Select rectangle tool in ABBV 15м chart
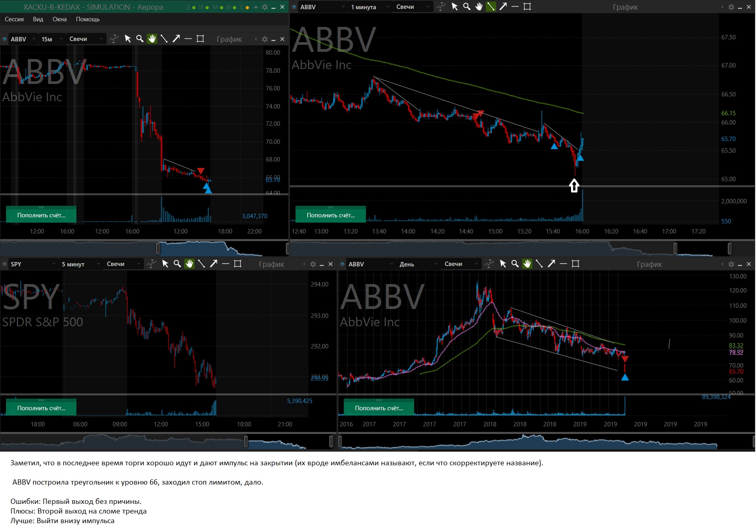The image size is (756, 532). 200,39
